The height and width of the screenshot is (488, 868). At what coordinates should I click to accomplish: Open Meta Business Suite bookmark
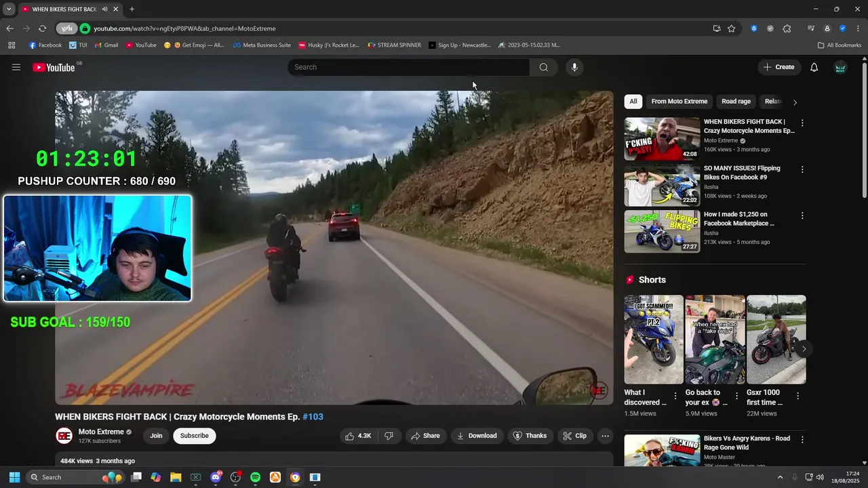(262, 45)
